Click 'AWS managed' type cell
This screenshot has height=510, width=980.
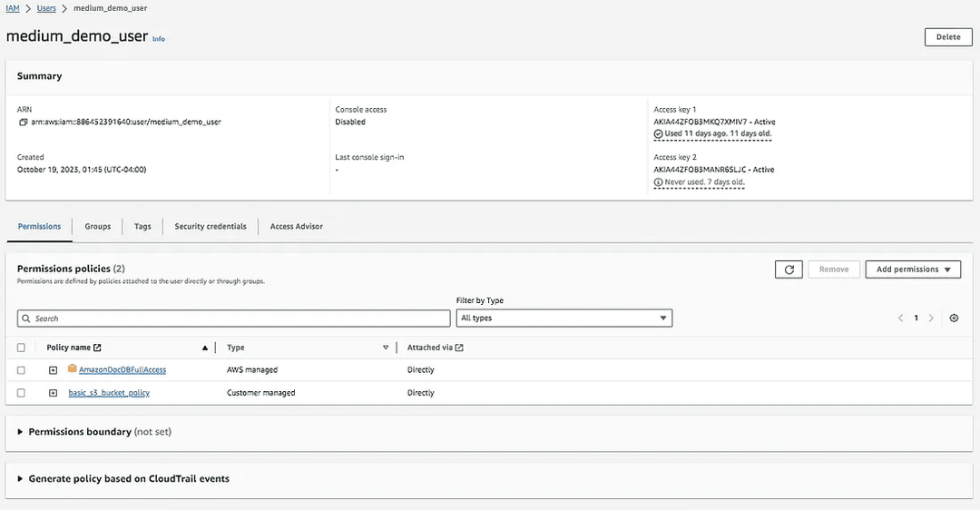tap(252, 370)
